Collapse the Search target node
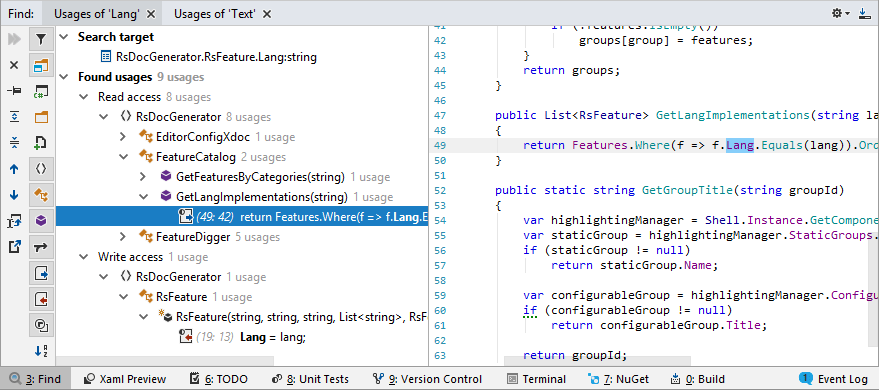This screenshot has width=879, height=390. tap(64, 37)
